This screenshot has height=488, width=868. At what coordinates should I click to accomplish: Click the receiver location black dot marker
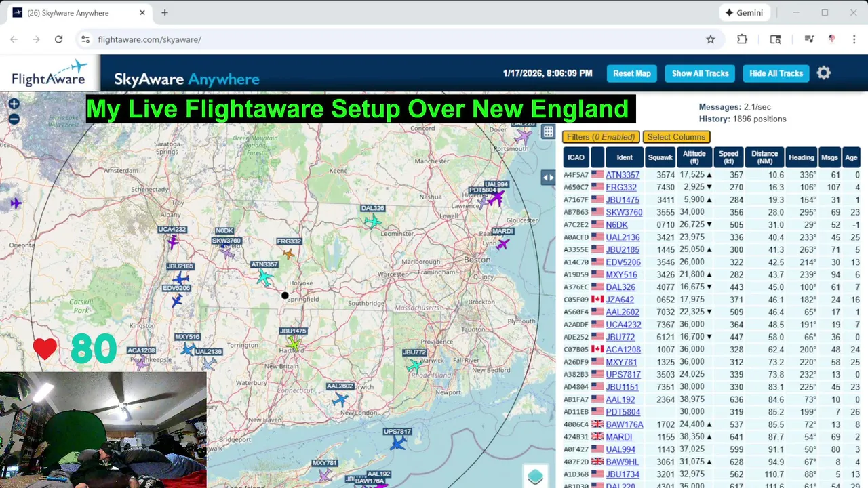coord(285,296)
